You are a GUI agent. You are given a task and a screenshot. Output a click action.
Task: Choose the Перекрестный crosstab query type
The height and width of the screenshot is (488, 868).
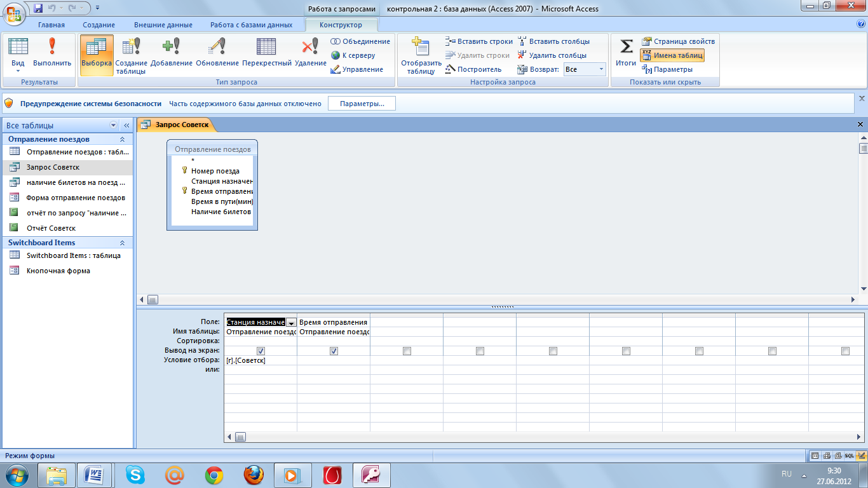pos(267,54)
